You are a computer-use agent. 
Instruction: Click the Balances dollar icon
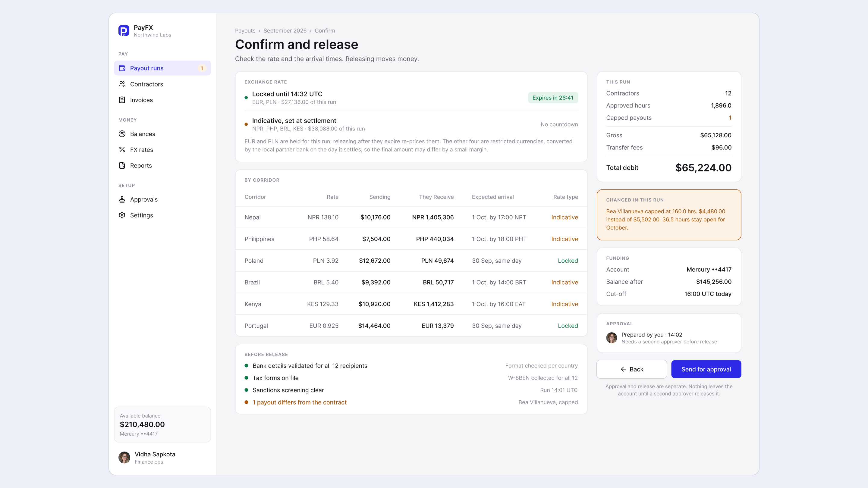pyautogui.click(x=122, y=134)
